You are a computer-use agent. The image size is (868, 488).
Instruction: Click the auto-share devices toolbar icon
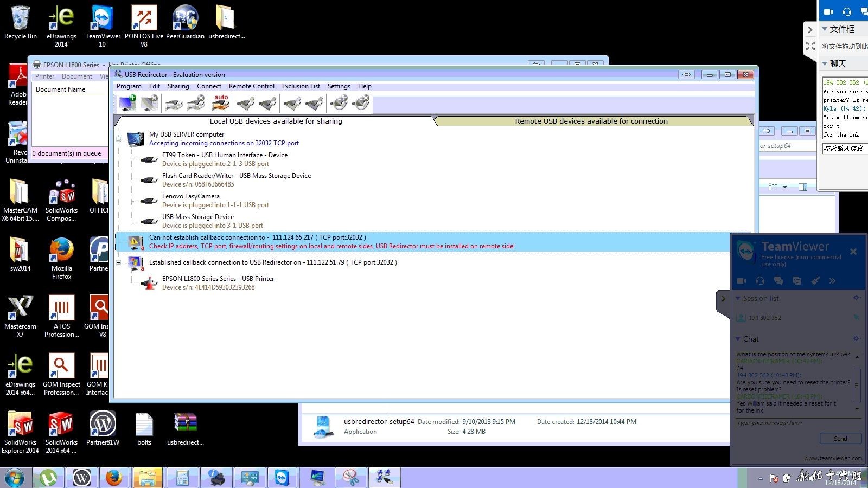tap(221, 102)
